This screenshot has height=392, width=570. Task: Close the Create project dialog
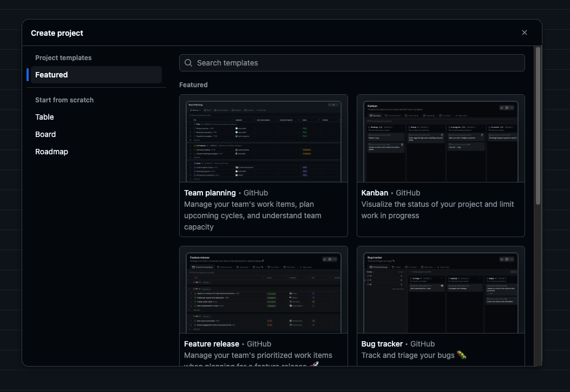click(x=524, y=32)
